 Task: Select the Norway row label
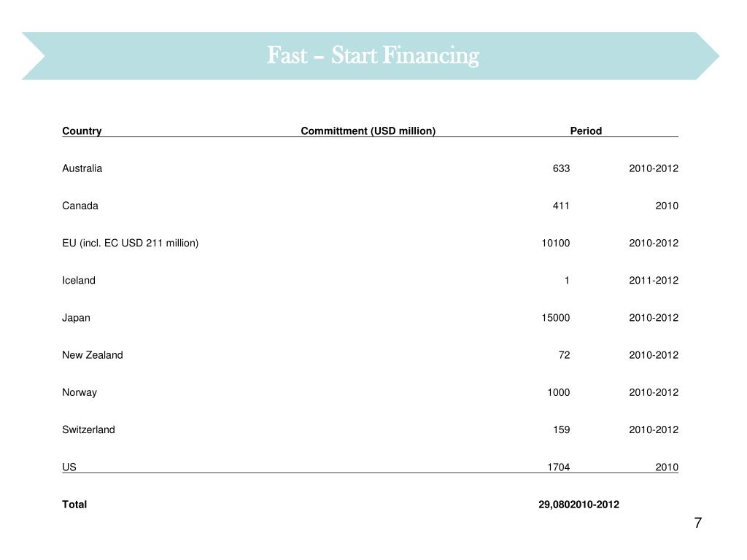tap(80, 392)
